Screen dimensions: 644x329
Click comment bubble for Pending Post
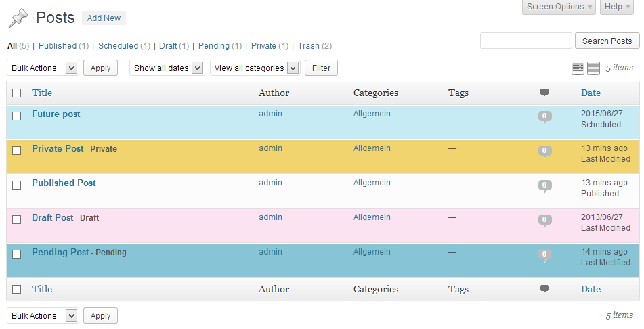[x=545, y=255]
